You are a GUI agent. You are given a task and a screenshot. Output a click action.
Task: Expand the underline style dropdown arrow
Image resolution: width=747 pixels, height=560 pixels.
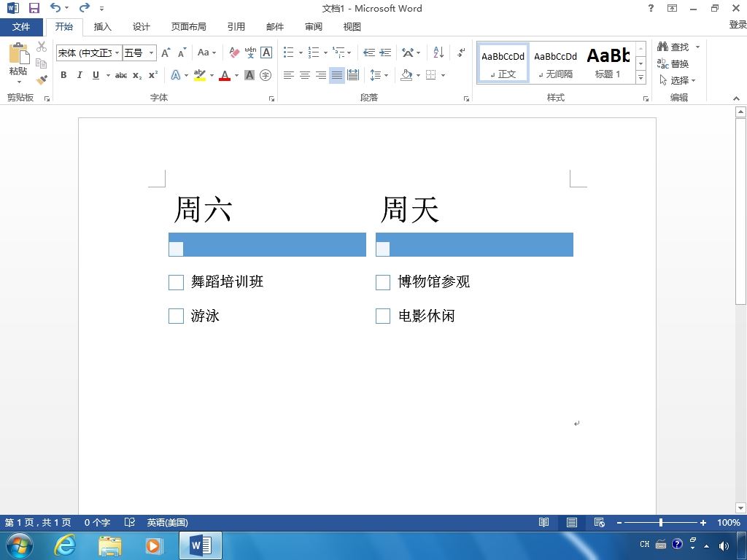coord(108,75)
